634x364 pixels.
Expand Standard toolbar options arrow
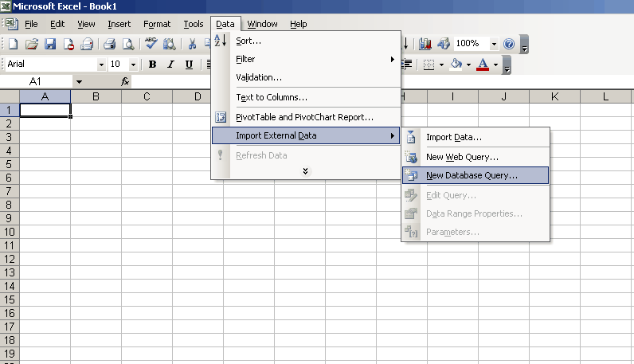tap(524, 45)
